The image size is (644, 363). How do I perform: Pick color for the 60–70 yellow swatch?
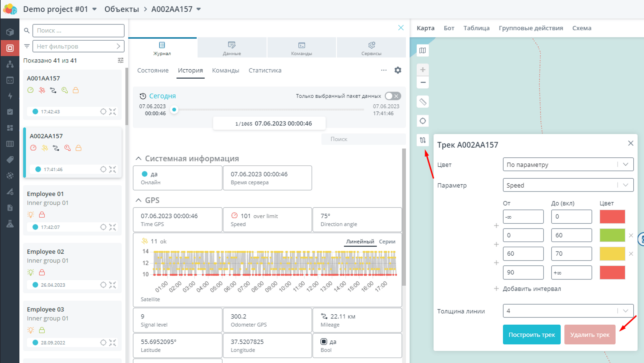coord(612,254)
